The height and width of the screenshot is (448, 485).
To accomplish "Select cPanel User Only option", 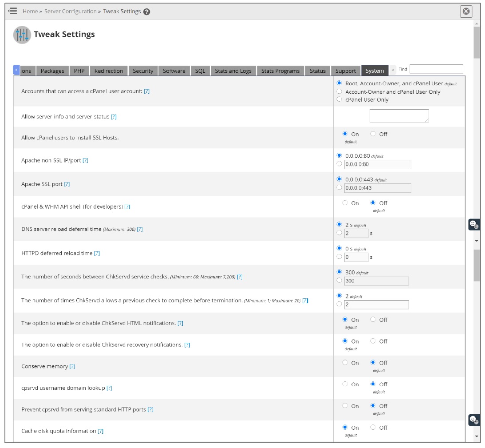I will [339, 99].
